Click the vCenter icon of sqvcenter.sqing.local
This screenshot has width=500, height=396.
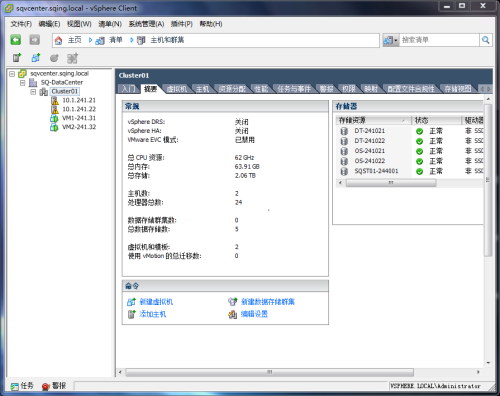(x=22, y=74)
